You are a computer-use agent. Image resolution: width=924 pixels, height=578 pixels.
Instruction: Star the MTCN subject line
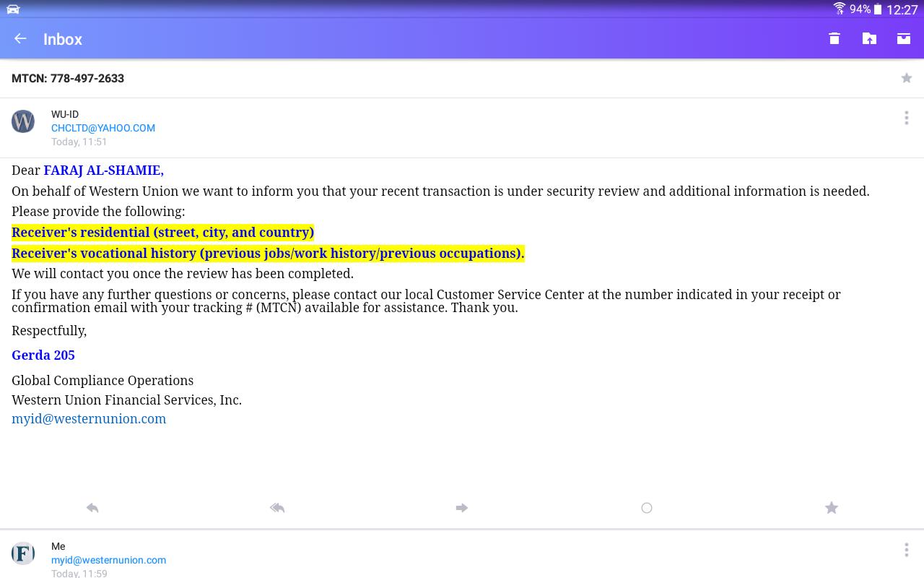point(907,78)
